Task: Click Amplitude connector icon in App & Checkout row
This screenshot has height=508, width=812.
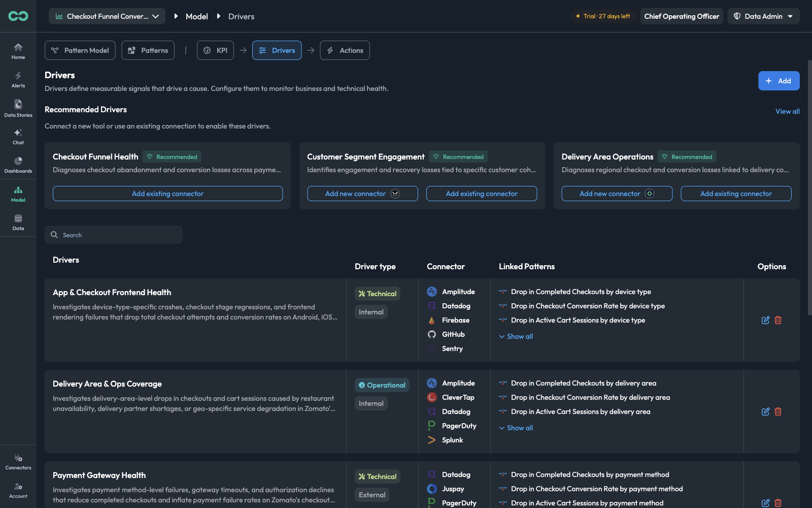Action: click(x=432, y=292)
